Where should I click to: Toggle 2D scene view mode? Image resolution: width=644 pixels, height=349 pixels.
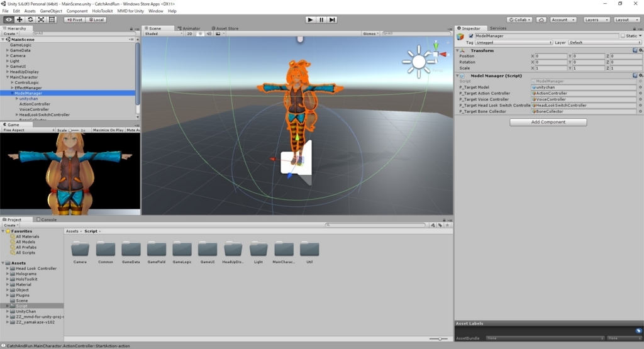[x=189, y=34]
